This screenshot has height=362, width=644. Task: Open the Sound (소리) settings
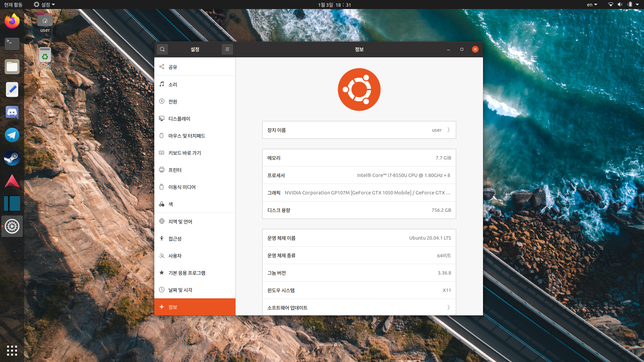click(195, 84)
